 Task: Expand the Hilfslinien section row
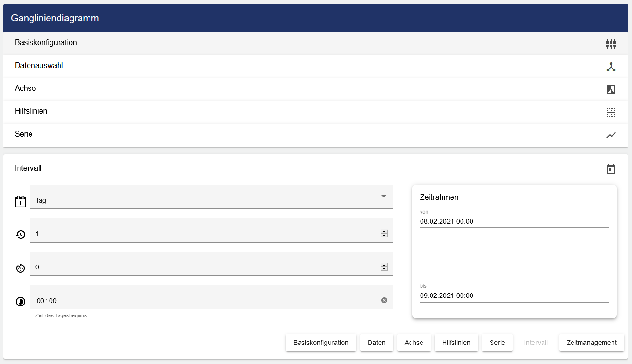point(31,111)
